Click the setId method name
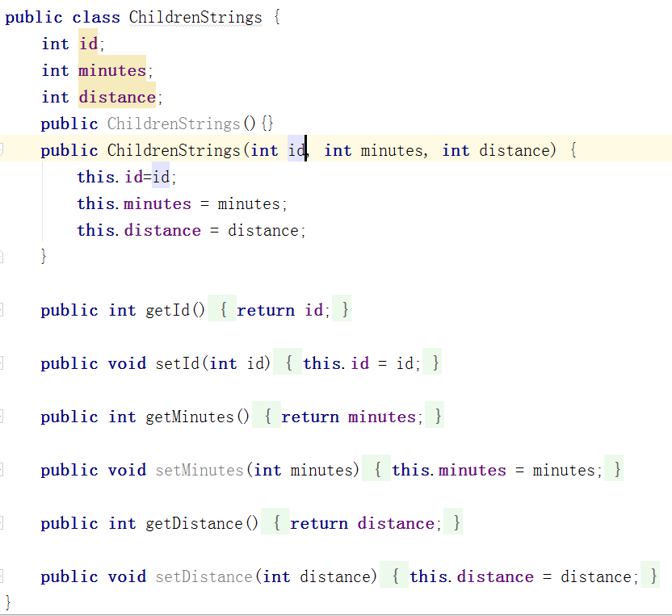The width and height of the screenshot is (672, 616). [178, 363]
